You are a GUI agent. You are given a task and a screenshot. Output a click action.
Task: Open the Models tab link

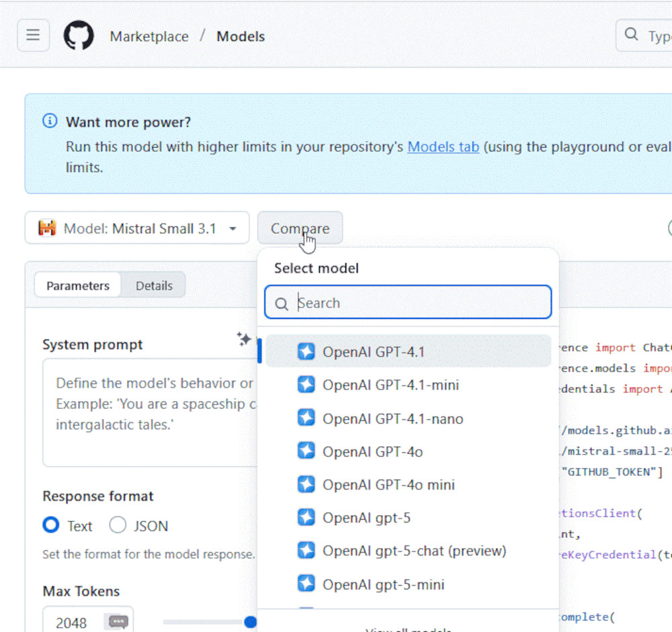(x=443, y=146)
